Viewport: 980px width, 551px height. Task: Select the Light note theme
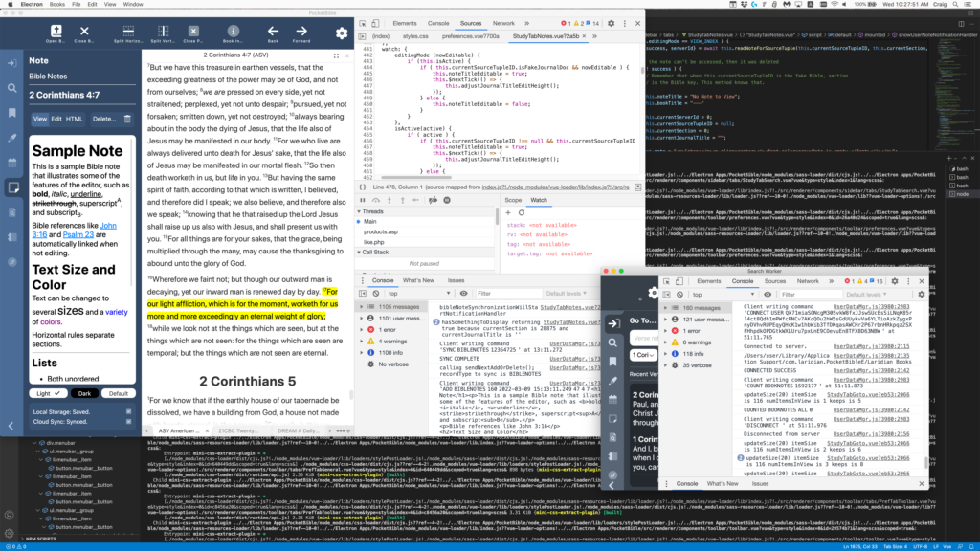coord(48,393)
